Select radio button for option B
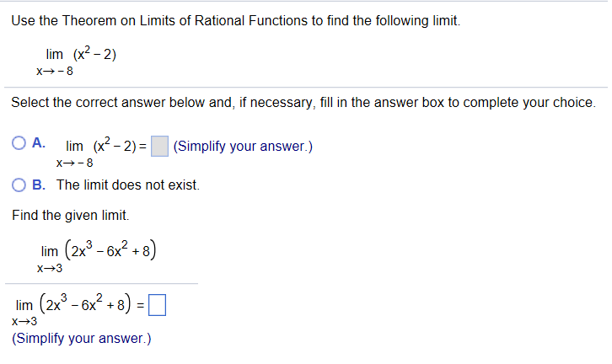Image resolution: width=612 pixels, height=364 pixels. point(19,185)
